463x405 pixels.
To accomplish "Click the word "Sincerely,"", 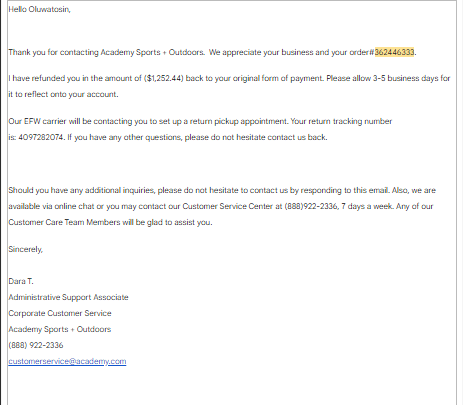I will pyautogui.click(x=26, y=249).
